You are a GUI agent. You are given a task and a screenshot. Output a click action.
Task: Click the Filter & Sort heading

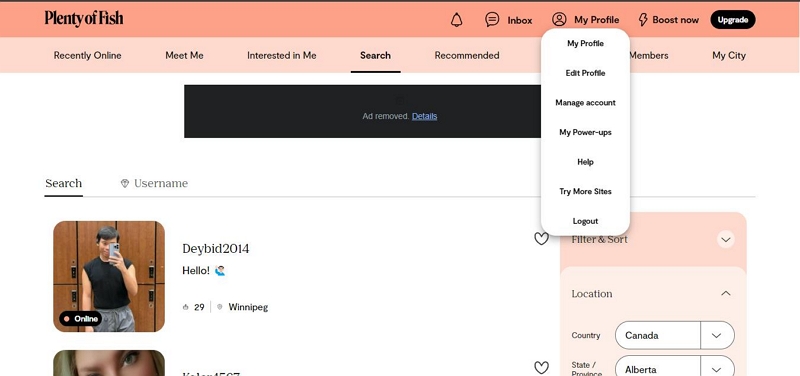click(x=599, y=239)
